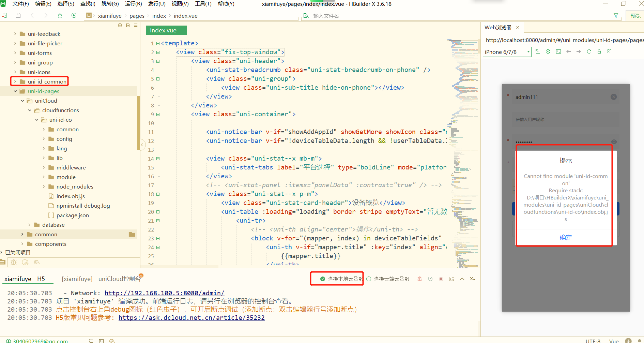
Task: Click the red debug bug icon in console
Action: click(419, 279)
